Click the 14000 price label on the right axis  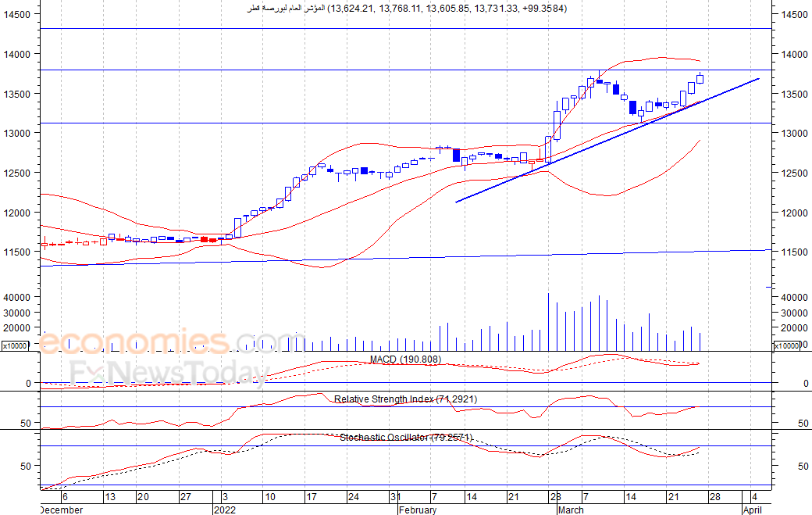point(794,55)
